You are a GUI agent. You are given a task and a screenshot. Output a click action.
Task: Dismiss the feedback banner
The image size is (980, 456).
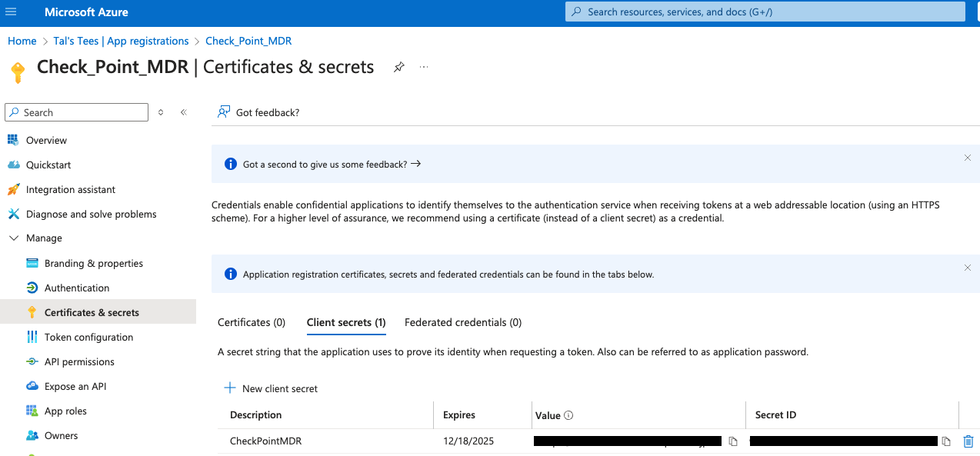coord(967,158)
